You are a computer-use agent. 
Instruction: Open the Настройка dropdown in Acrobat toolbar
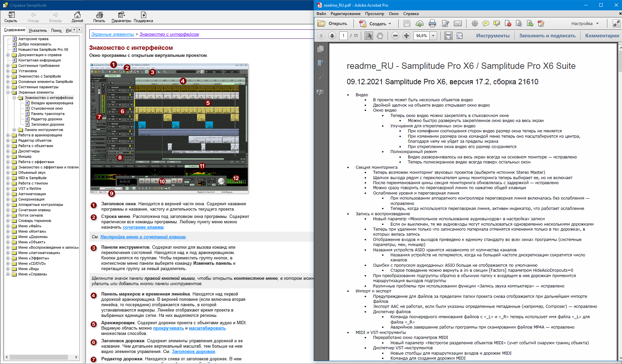585,23
